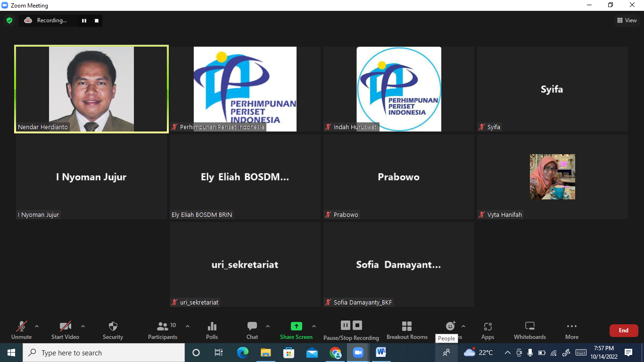The image size is (644, 362).
Task: Open Whiteboards
Action: (x=529, y=330)
